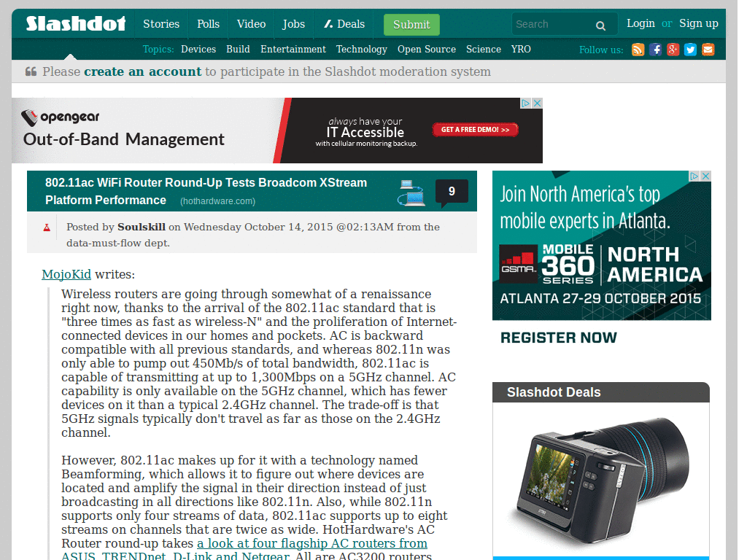Click AdChoices icon on Opengear banner
This screenshot has width=747, height=560.
click(526, 103)
